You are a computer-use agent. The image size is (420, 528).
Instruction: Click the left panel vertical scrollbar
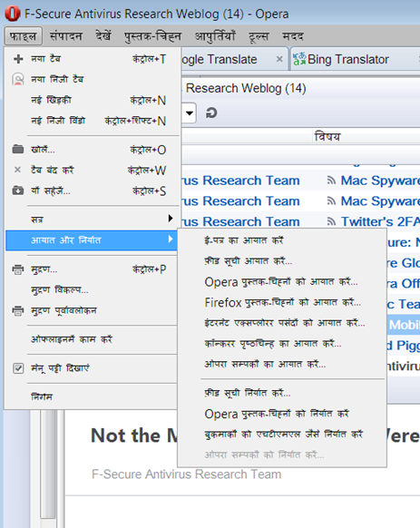click(48, 464)
